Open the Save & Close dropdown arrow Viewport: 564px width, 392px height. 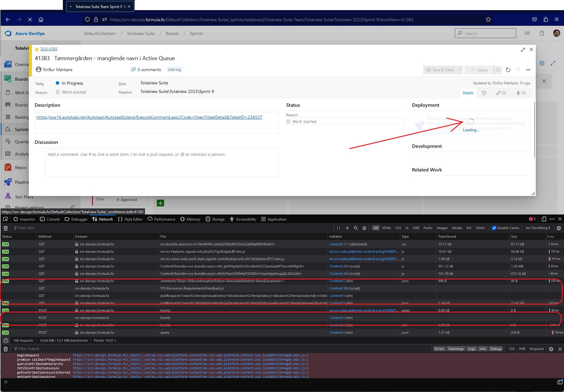(x=459, y=70)
